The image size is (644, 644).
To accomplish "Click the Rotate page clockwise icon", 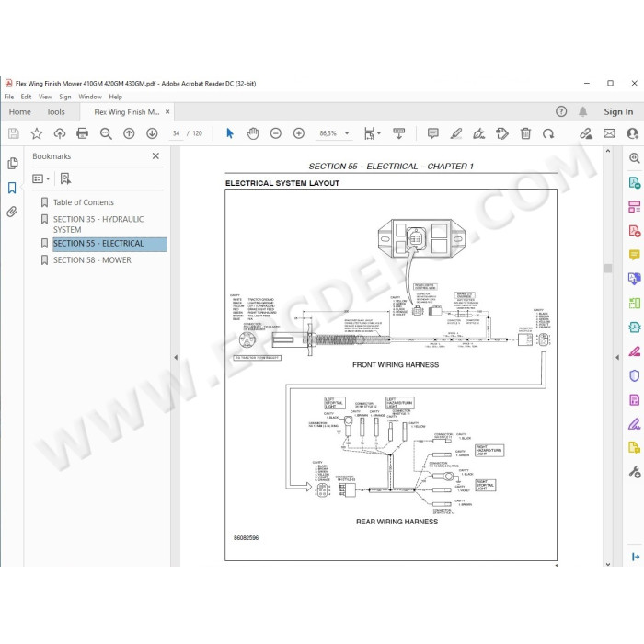I will 548,133.
